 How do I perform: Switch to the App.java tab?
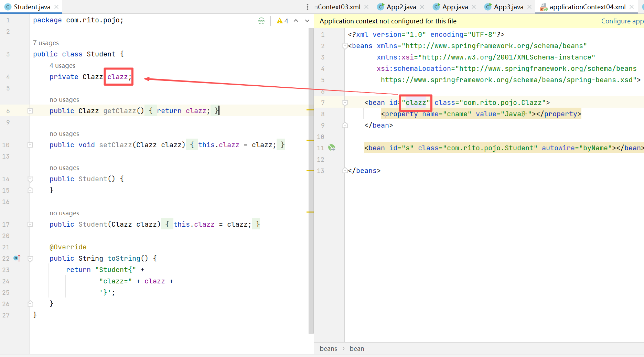click(455, 7)
